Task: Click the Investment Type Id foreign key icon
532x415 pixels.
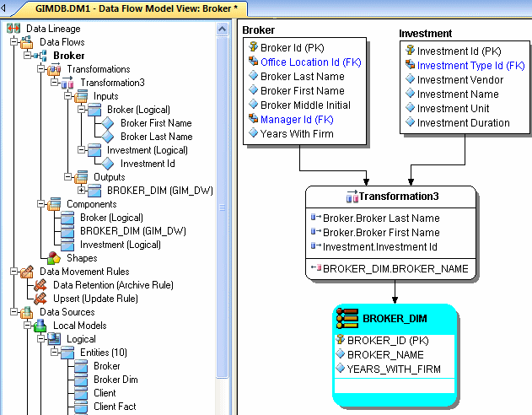Action: tap(410, 65)
